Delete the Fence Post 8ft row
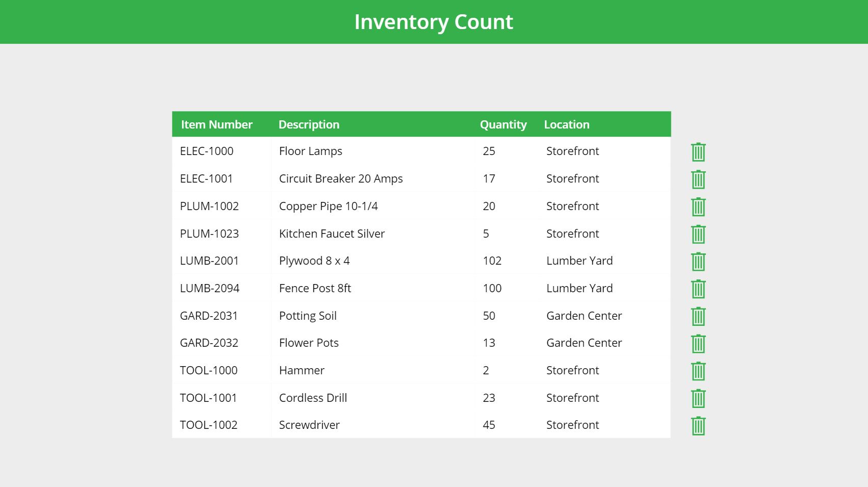Screen dimensions: 868x487 pos(698,289)
